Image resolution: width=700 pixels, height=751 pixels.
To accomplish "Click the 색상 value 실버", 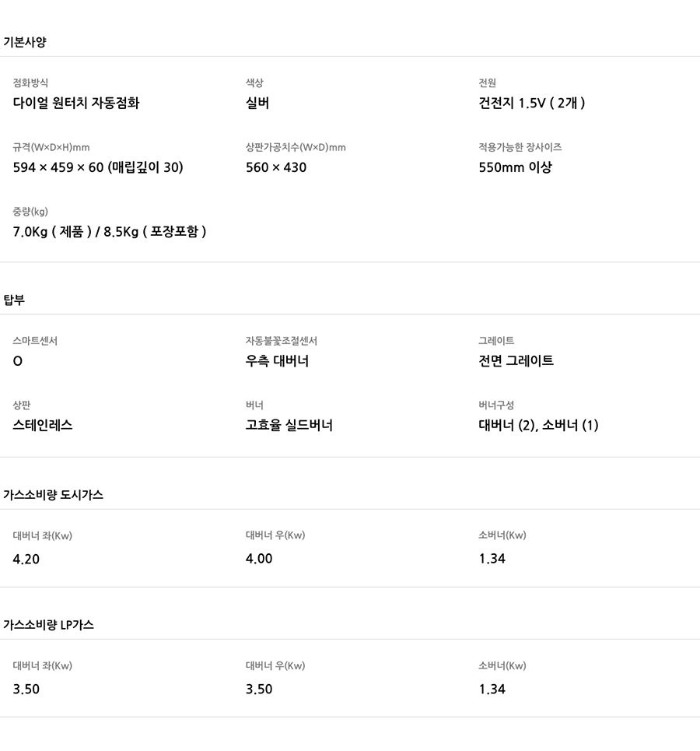I will 257,103.
